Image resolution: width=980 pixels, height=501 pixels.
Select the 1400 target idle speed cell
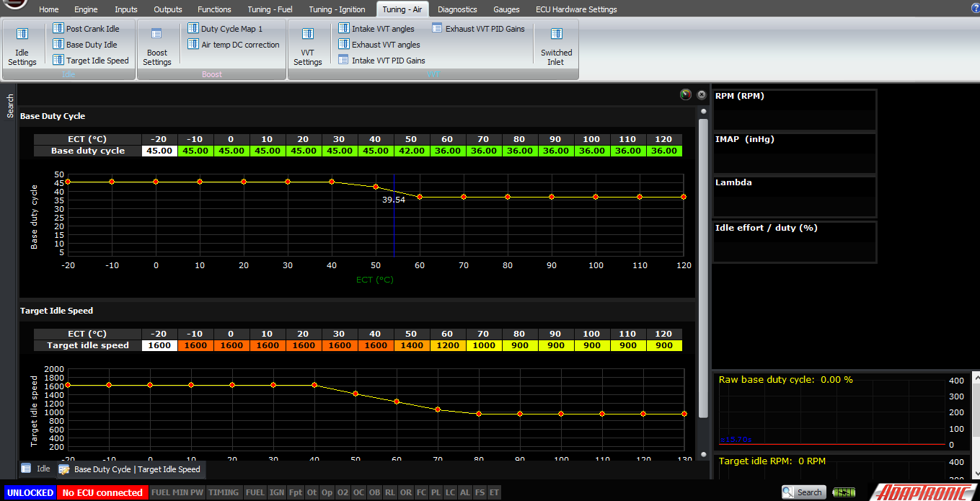click(x=412, y=345)
